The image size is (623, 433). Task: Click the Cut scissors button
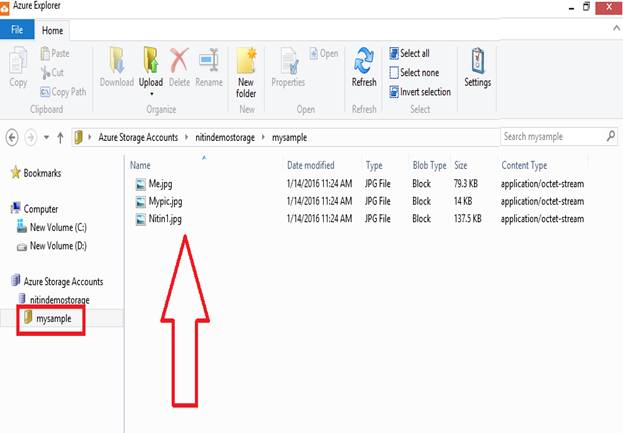tap(52, 72)
